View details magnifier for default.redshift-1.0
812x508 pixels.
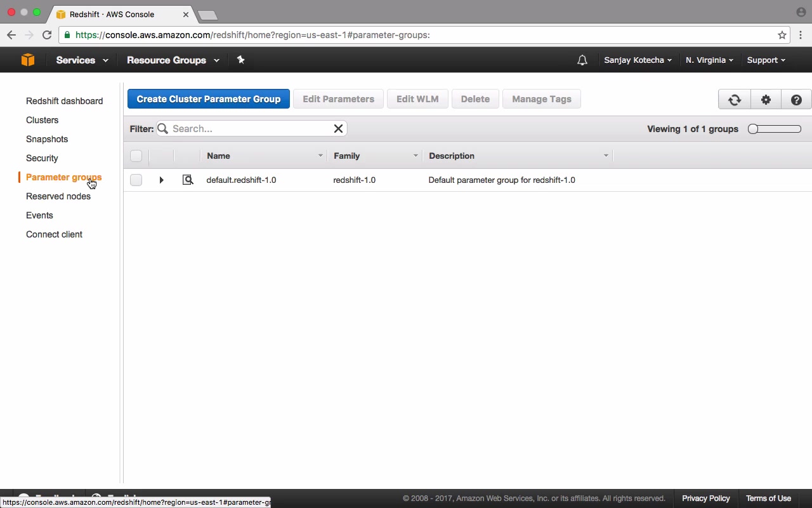[188, 180]
